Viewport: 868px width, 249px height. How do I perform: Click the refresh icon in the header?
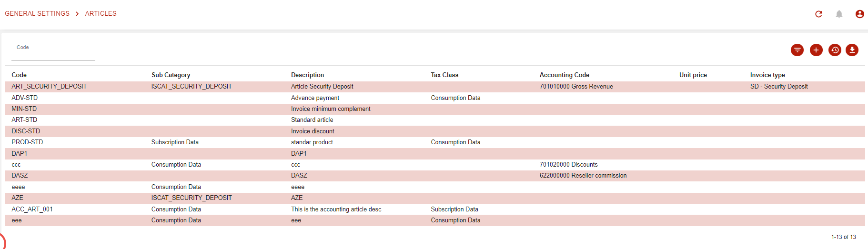[x=818, y=14]
